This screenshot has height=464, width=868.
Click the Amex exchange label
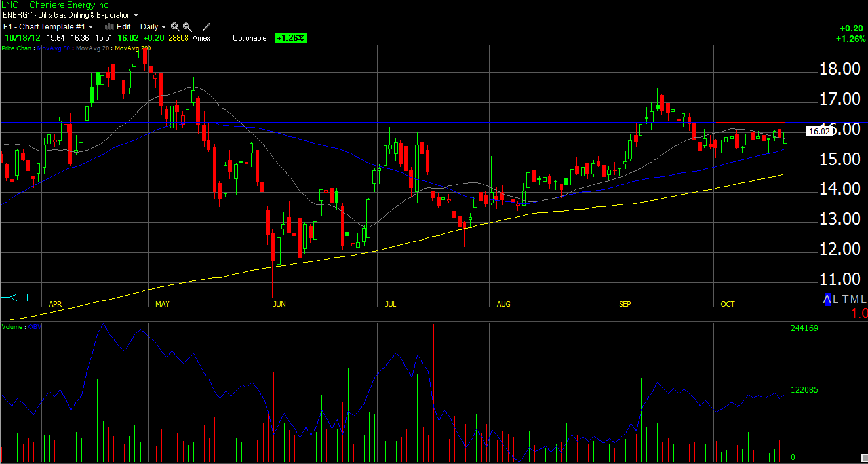pyautogui.click(x=201, y=38)
